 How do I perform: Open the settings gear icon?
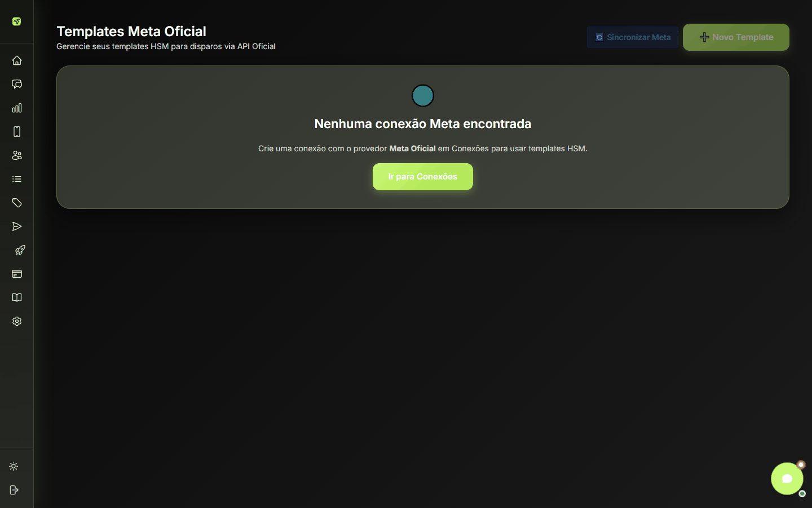17,321
